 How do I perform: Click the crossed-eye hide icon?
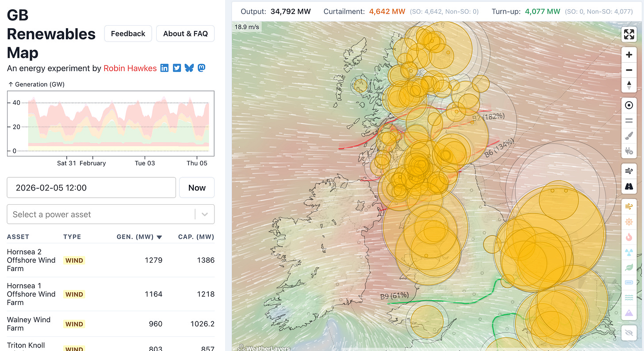click(x=629, y=333)
